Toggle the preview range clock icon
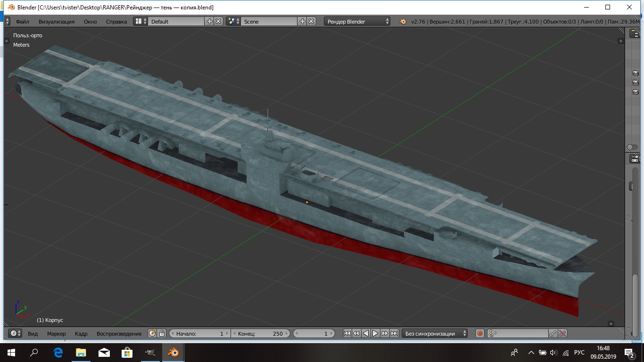Viewport: 644px width, 362px height. click(152, 333)
